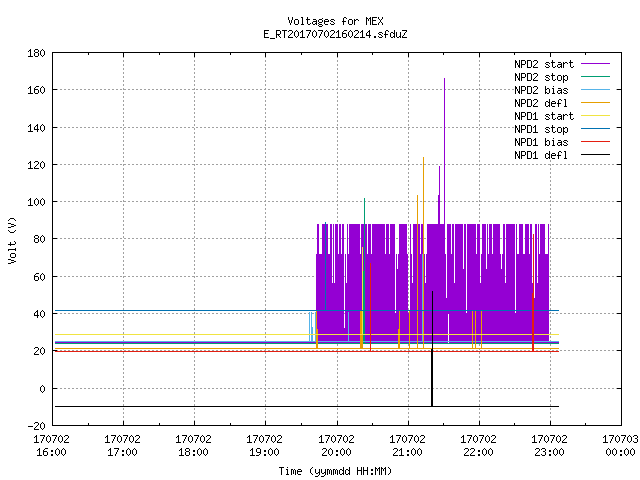This screenshot has height=480, width=640.
Task: Click the black NPD1 defl vertical spike
Action: [432, 349]
